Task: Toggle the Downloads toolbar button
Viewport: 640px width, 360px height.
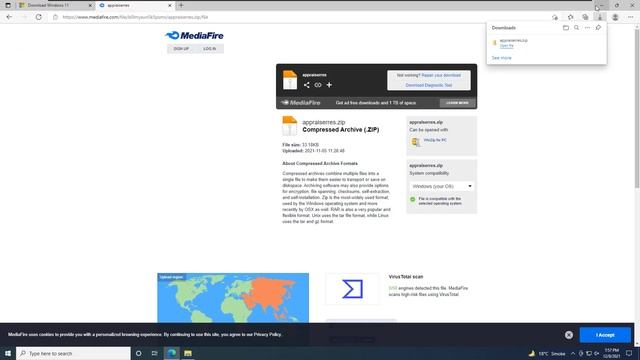Action: [600, 17]
